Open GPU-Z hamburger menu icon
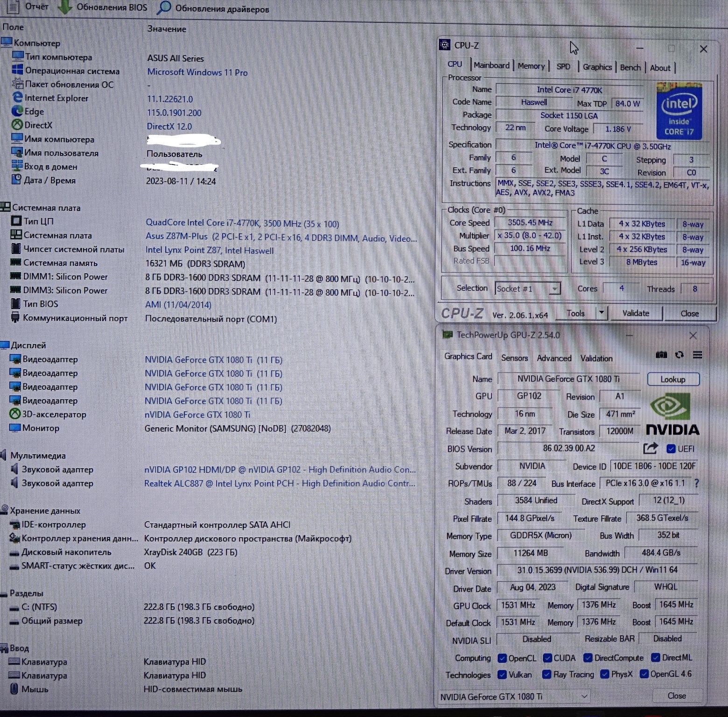728x717 pixels. [x=698, y=355]
